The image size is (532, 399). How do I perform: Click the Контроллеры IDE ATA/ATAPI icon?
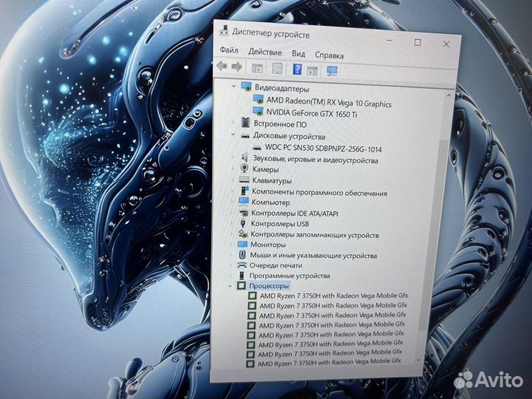[244, 213]
